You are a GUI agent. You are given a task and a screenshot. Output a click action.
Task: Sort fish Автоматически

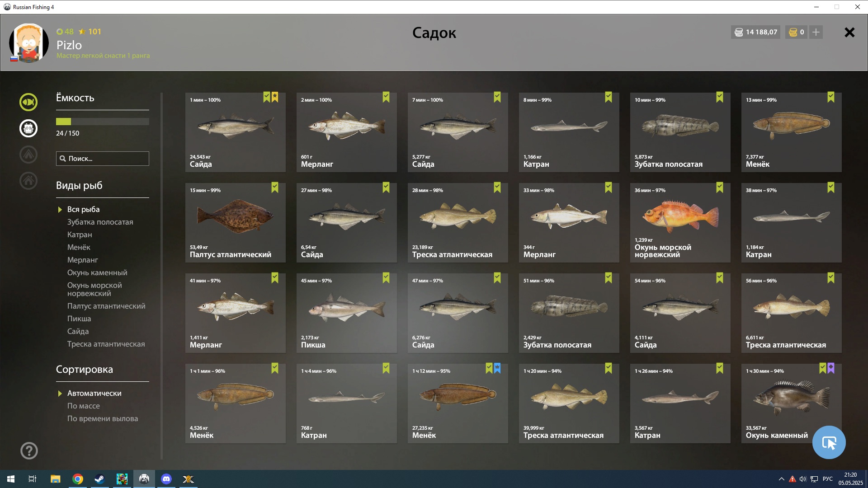[94, 393]
